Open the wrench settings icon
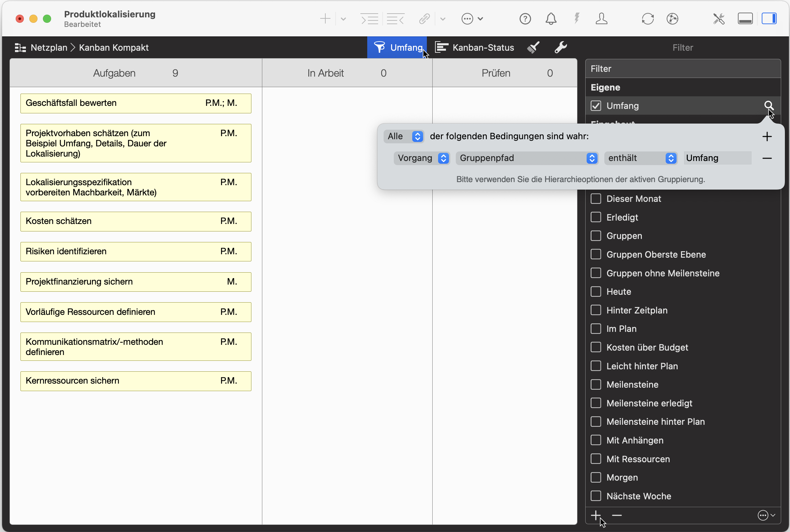Screen dimensions: 790x532 [x=560, y=47]
